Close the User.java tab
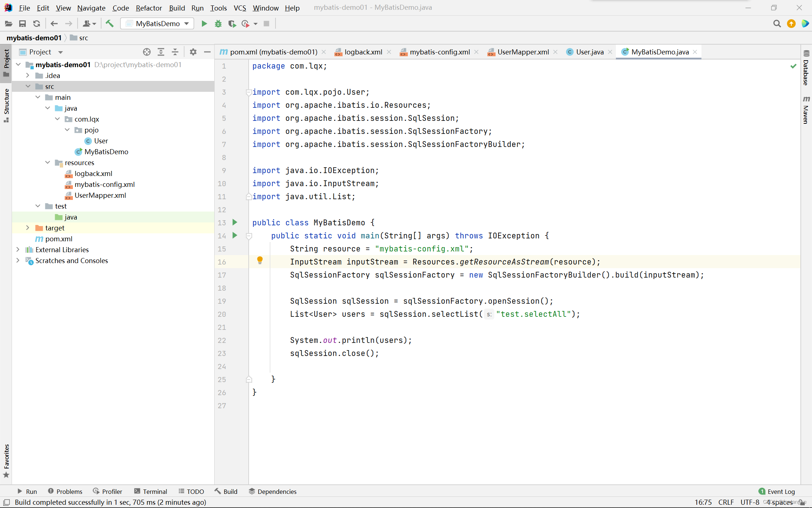This screenshot has height=508, width=812. (610, 52)
